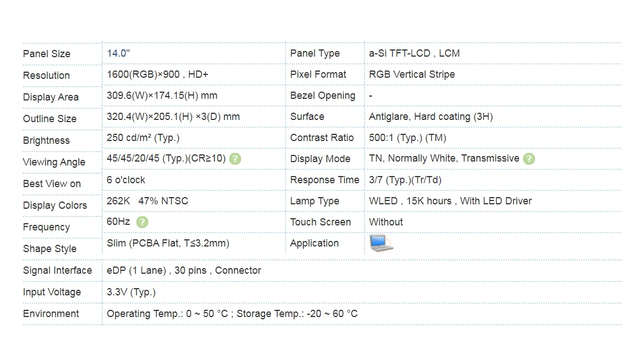
Task: Click the "TN, Normally White, Transmissive" display mode text
Action: (x=444, y=159)
